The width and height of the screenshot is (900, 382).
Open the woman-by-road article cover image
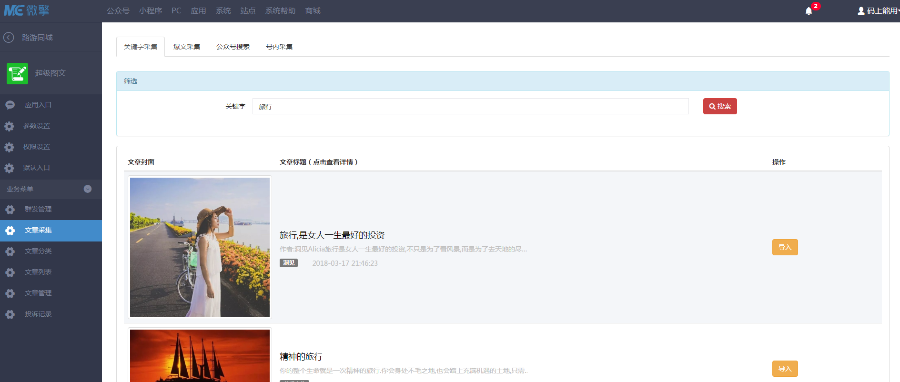pos(200,247)
